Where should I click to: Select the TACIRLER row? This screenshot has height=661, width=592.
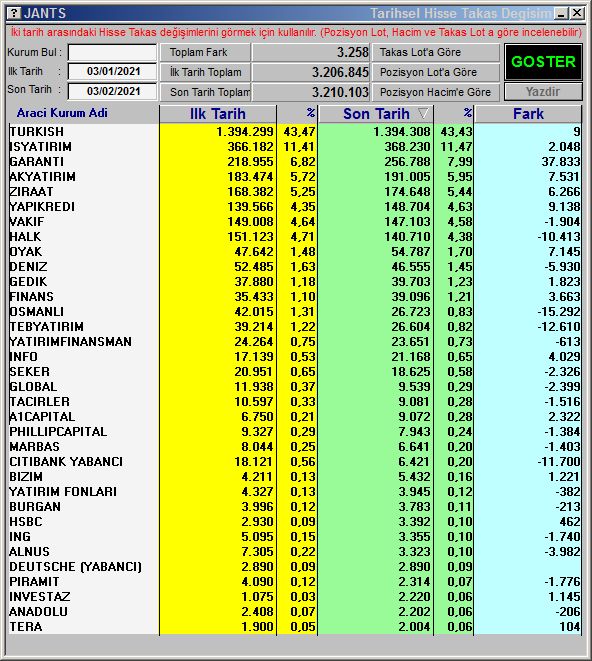[x=295, y=402]
